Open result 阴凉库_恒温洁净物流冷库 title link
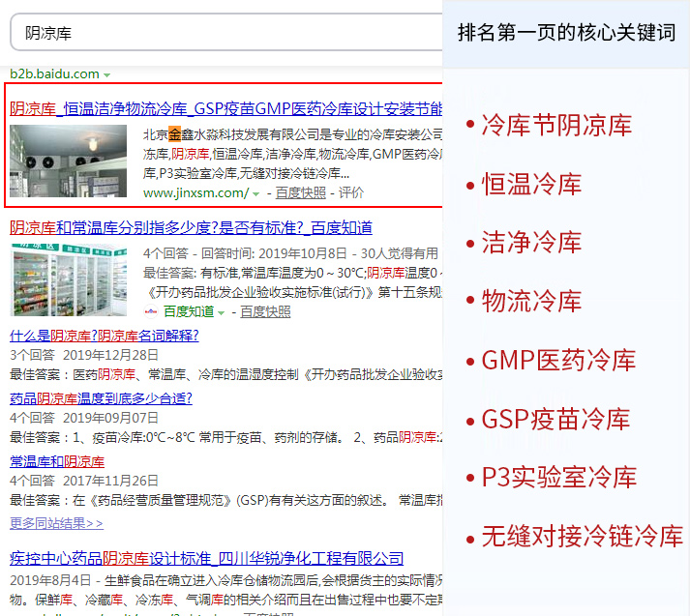Viewport: 690px width, 616px height. [x=225, y=108]
